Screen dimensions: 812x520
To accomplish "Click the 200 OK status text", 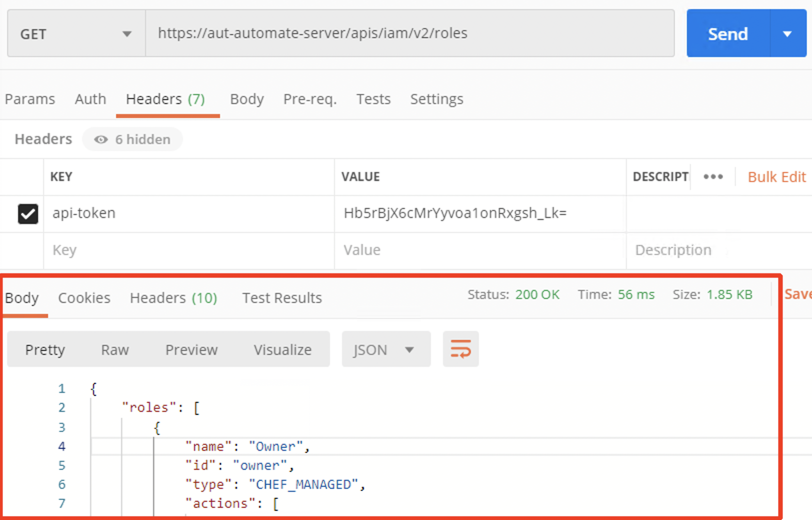I will point(537,294).
